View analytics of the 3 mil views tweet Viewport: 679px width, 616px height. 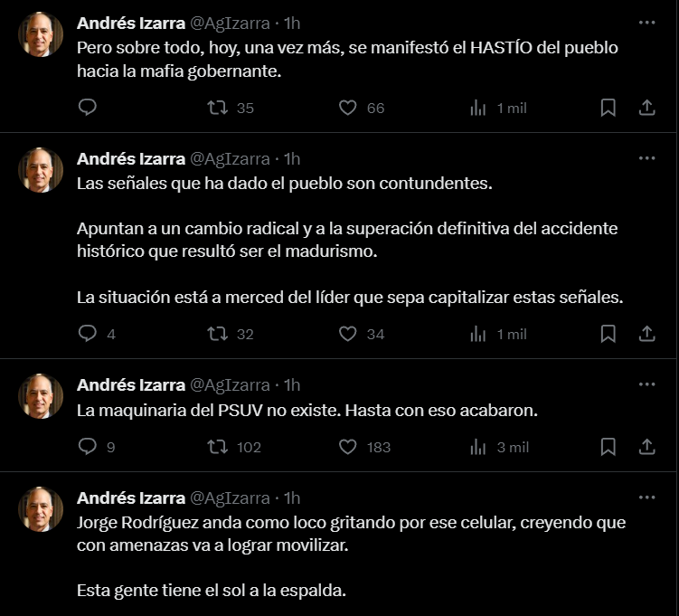point(479,447)
